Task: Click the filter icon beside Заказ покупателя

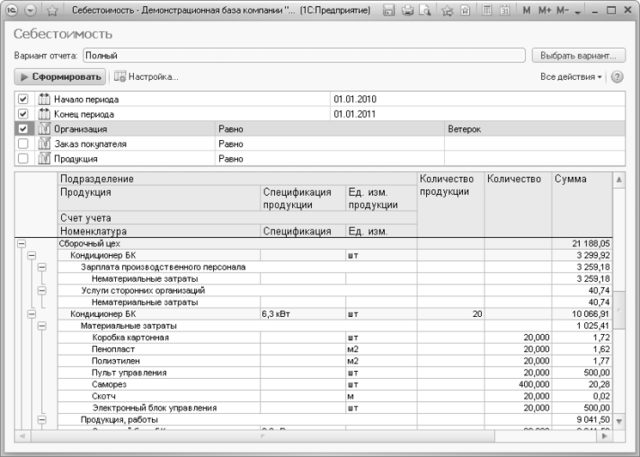Action: pyautogui.click(x=44, y=144)
